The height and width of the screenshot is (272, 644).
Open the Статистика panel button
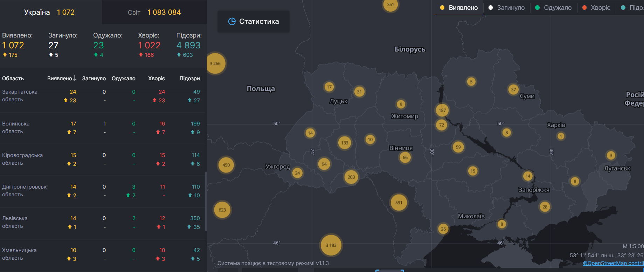253,21
